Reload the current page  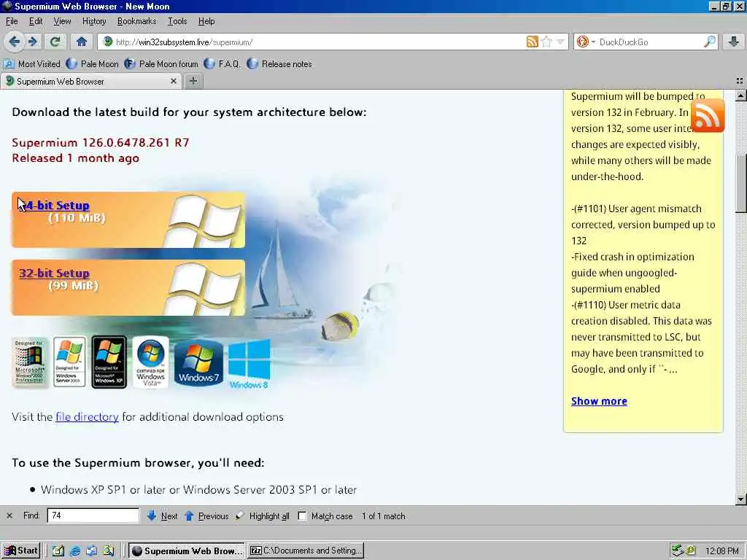click(55, 42)
